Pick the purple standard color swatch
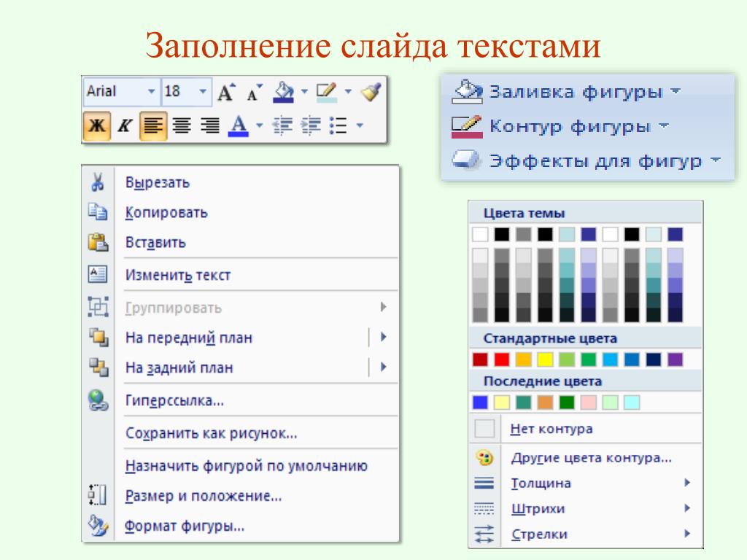Viewport: 747px width, 560px height. tap(675, 359)
